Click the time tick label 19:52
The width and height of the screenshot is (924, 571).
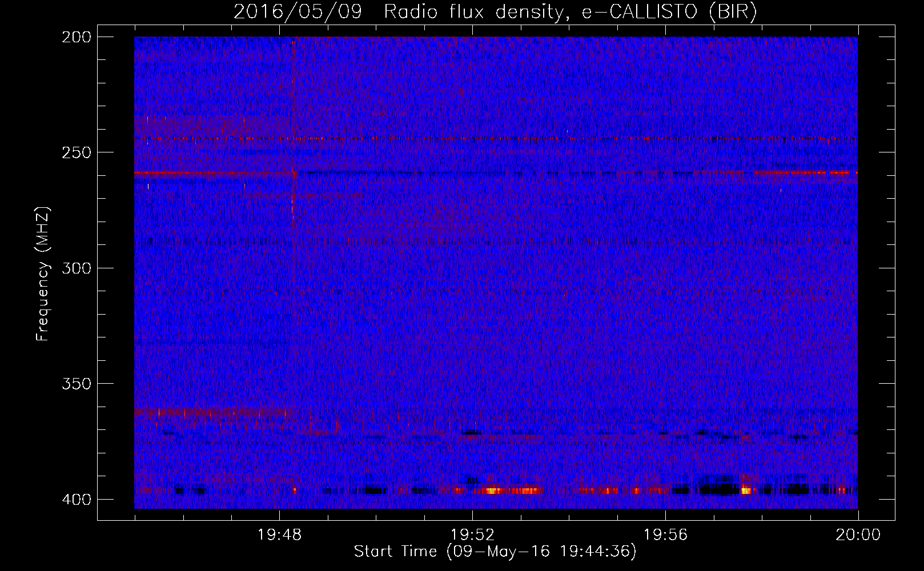click(x=472, y=535)
